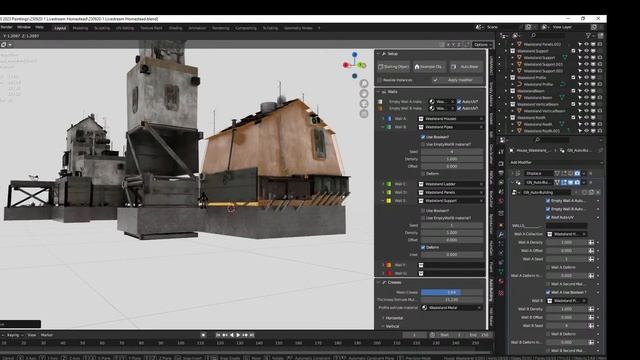Open the Wasteland Support collection dropdown
Viewport: 640px width, 360px height.
451,201
